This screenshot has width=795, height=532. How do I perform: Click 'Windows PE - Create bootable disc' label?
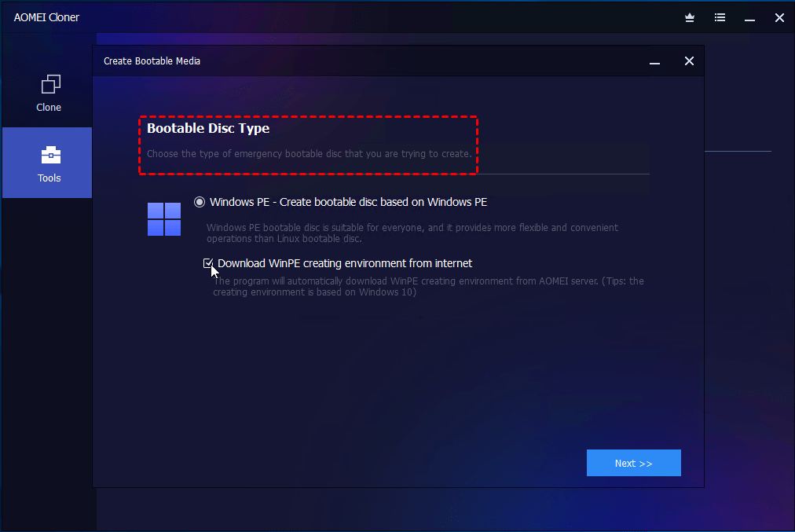pyautogui.click(x=348, y=202)
